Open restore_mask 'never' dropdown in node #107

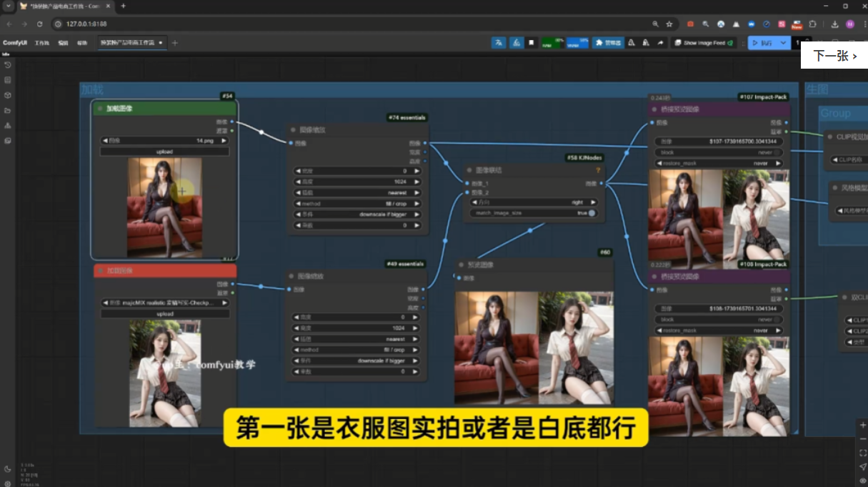pyautogui.click(x=719, y=163)
